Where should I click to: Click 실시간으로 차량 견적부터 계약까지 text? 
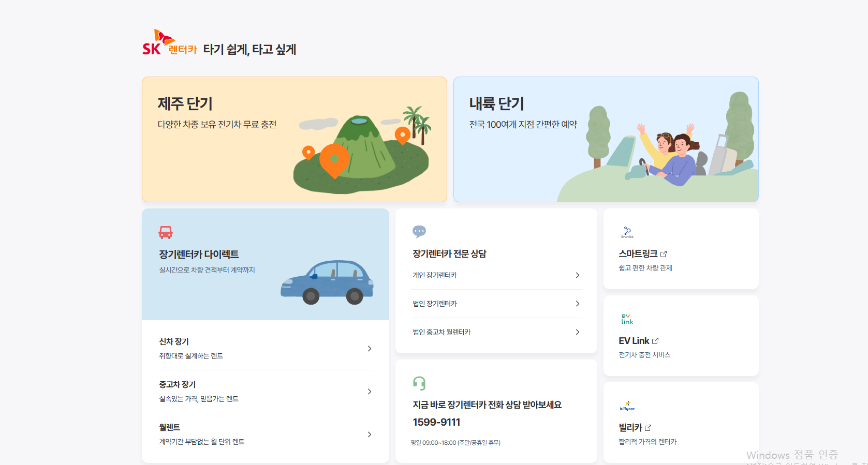tap(207, 270)
